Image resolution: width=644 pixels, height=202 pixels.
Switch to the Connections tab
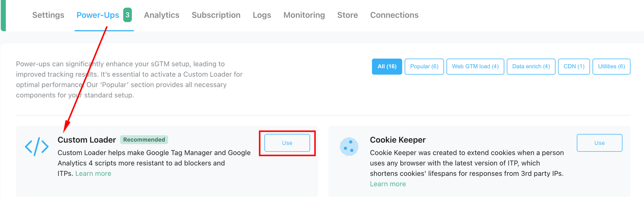coord(394,15)
